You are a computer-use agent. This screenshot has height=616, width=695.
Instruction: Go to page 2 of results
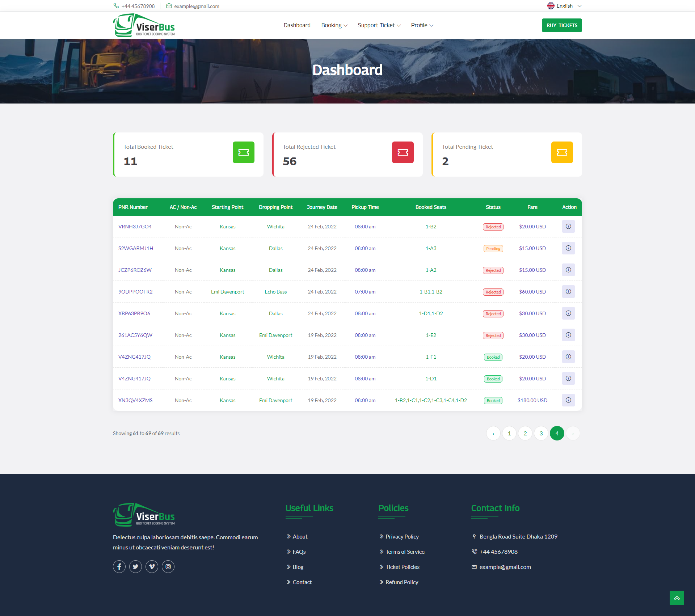tap(525, 433)
